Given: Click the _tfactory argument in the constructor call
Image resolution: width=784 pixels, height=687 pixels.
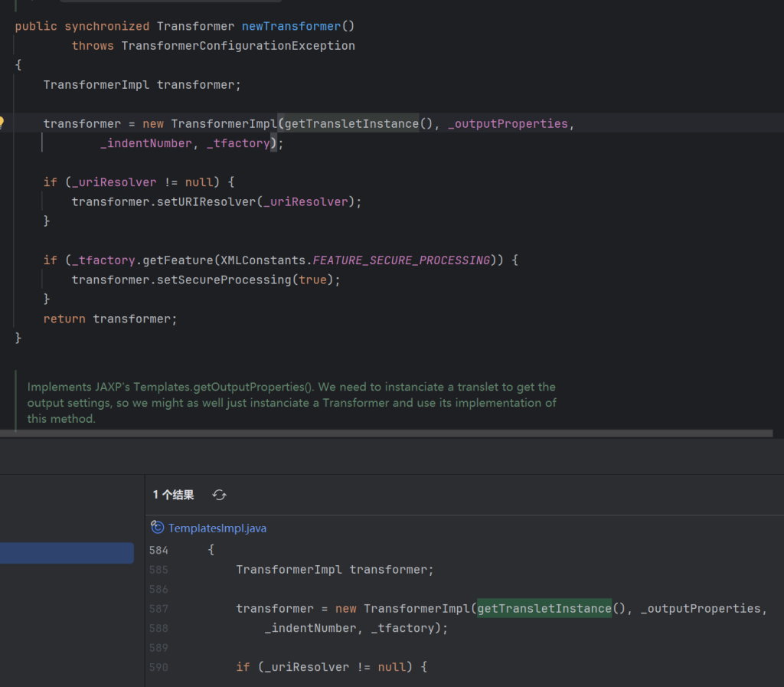Looking at the screenshot, I should tap(237, 143).
